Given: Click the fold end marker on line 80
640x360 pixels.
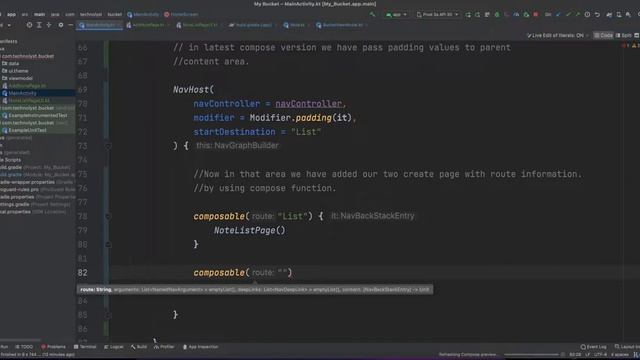Looking at the screenshot, I should click(x=109, y=244).
